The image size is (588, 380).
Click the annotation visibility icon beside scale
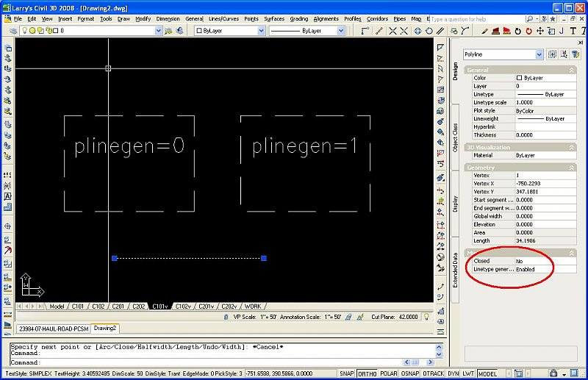click(x=348, y=317)
